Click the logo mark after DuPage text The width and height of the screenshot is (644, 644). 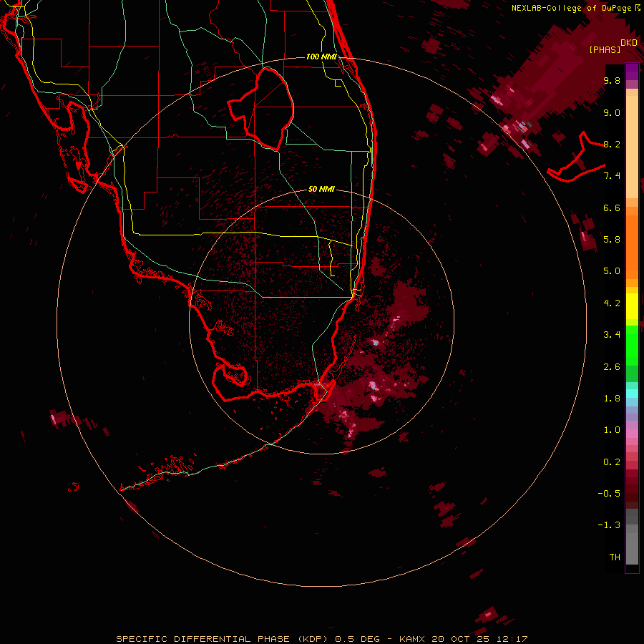[x=638, y=7]
